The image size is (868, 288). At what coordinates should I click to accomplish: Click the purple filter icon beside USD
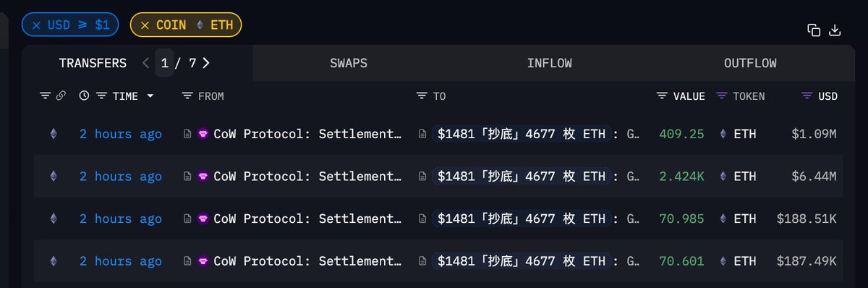(x=807, y=96)
